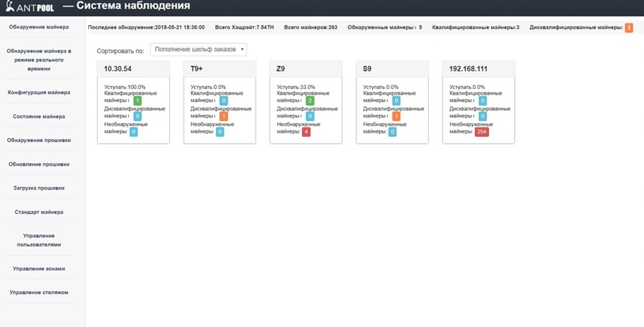Click green qualified badge in 10.30.54 card
Screen dimensions: 644x327
click(x=137, y=101)
